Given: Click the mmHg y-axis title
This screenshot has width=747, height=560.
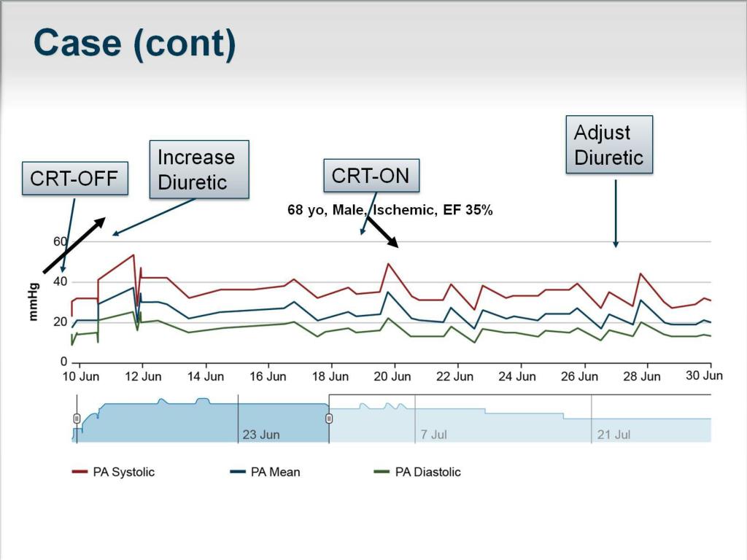Looking at the screenshot, I should coord(33,302).
